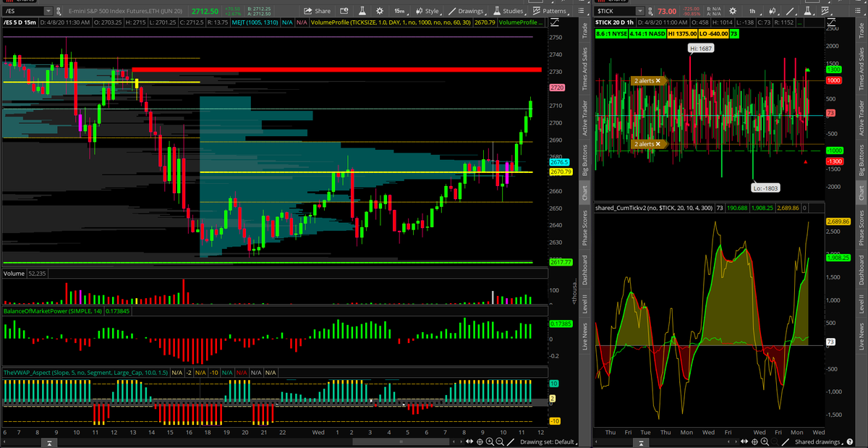Open patterns icon on $TICK toolbar

click(827, 11)
